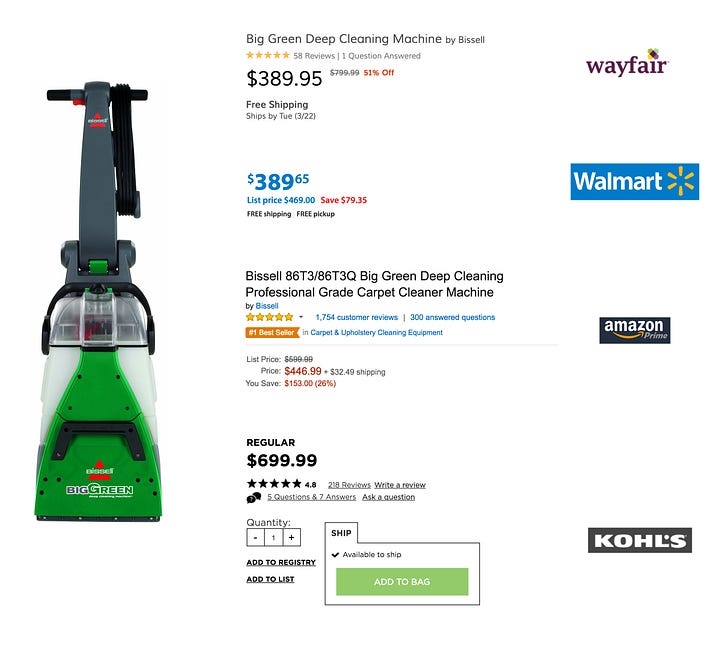Open the 1,754 customer reviews link
Image resolution: width=720 pixels, height=646 pixels.
coord(356,317)
